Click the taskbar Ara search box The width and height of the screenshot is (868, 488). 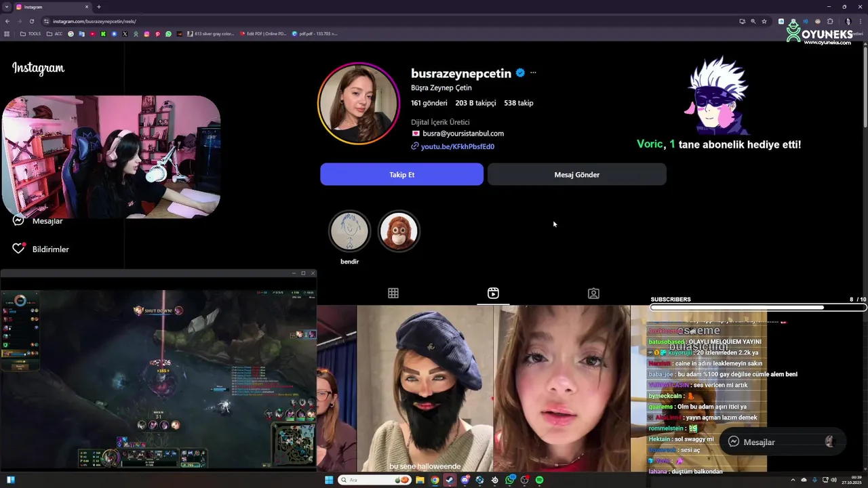375,480
